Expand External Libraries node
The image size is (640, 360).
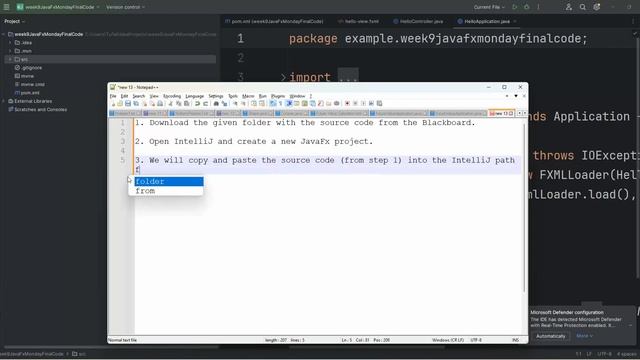coord(4,101)
